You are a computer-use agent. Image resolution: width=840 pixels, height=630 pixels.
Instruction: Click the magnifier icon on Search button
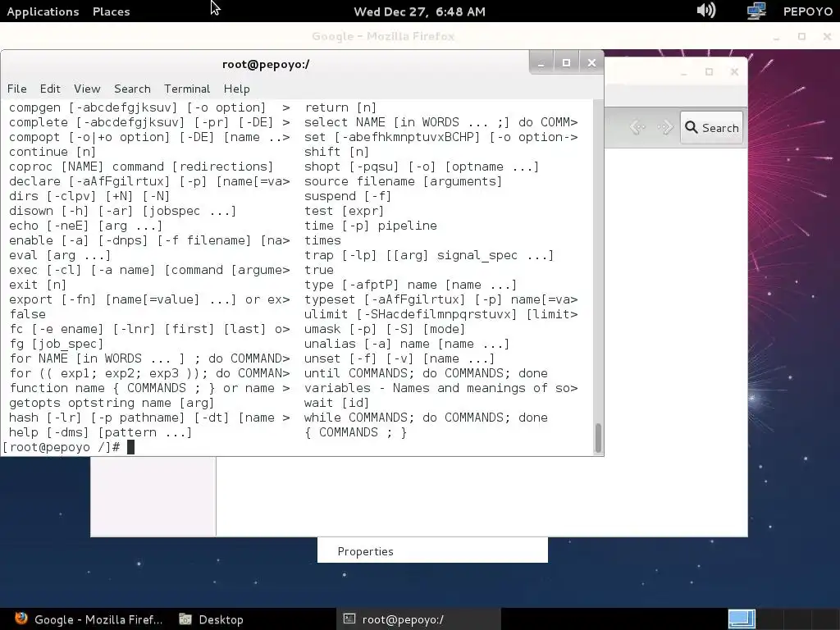691,127
